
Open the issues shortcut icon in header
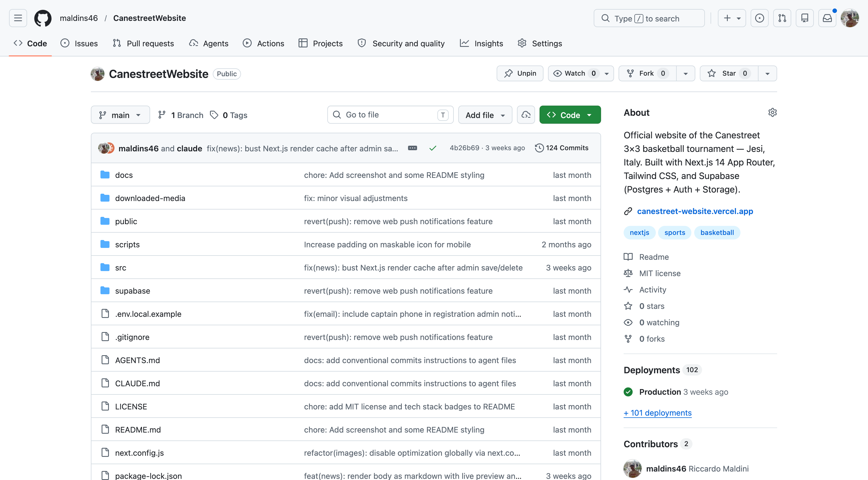760,18
